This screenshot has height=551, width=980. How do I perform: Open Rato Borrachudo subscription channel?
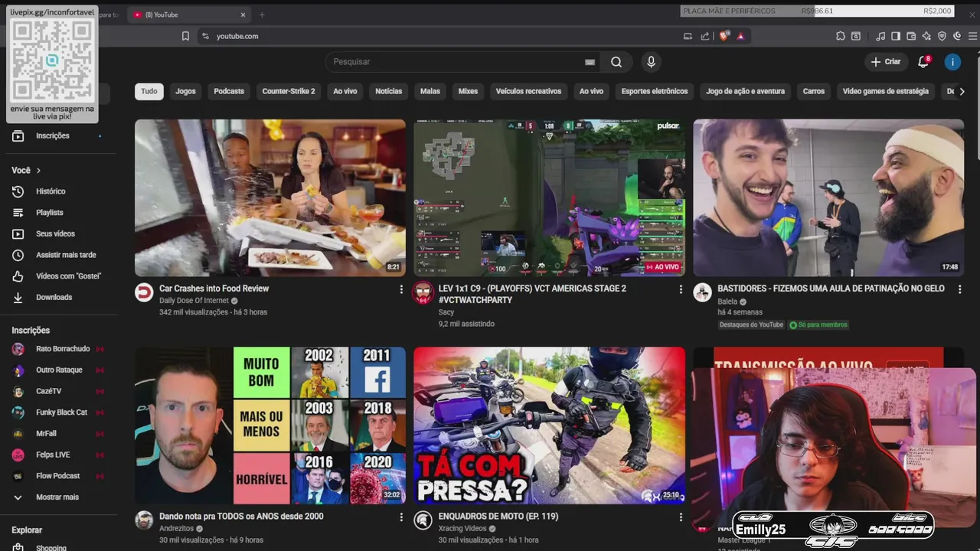57,349
